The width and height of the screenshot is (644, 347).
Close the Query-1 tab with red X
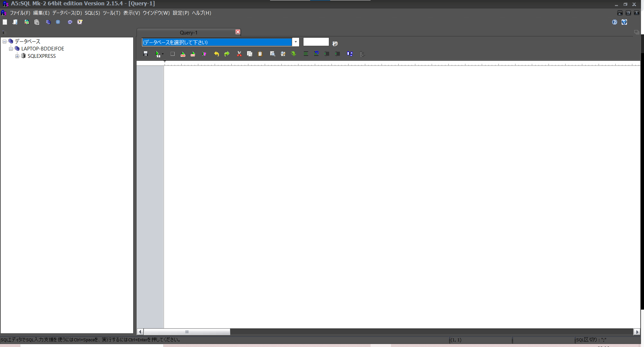tap(238, 32)
